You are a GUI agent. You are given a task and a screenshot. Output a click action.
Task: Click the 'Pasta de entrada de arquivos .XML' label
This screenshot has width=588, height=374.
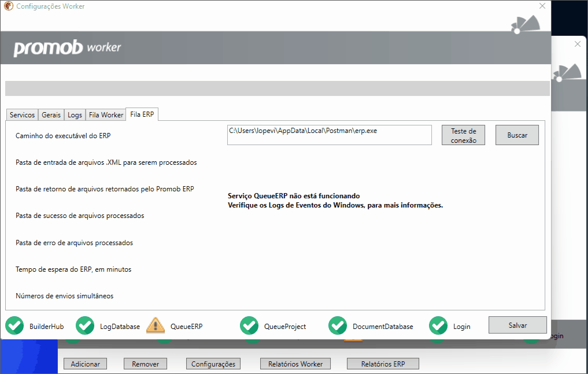coord(106,162)
